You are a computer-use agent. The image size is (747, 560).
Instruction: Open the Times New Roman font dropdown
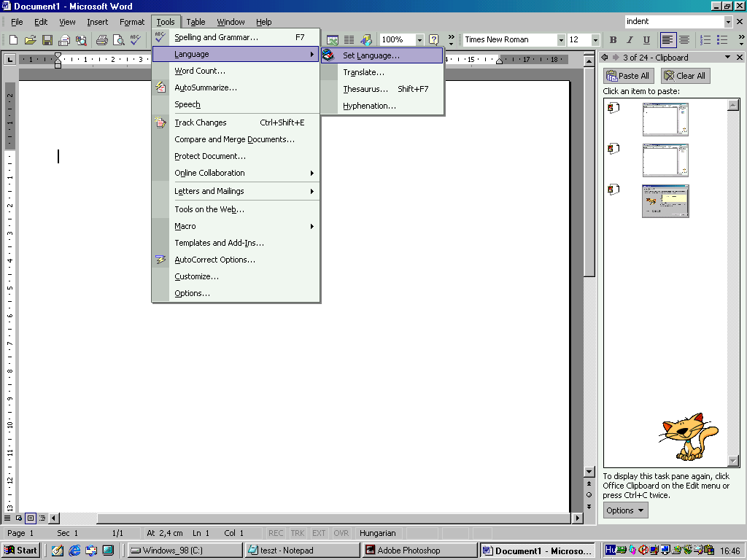coord(561,40)
